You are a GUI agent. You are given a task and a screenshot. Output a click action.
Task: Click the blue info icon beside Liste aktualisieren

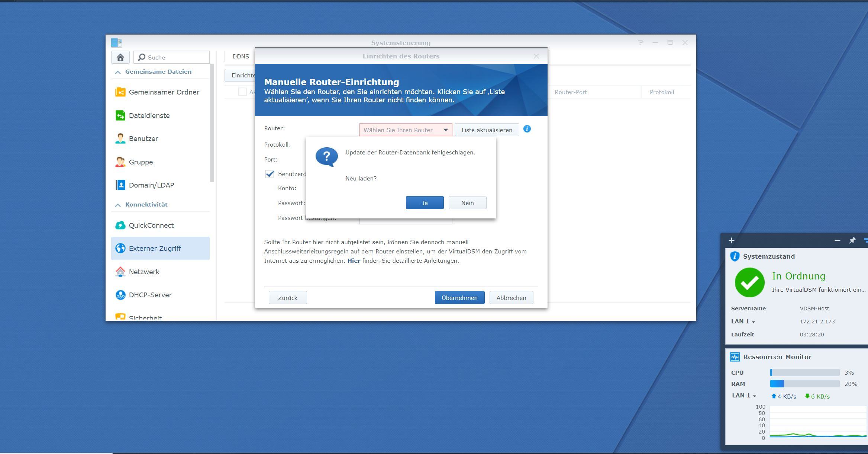point(527,129)
